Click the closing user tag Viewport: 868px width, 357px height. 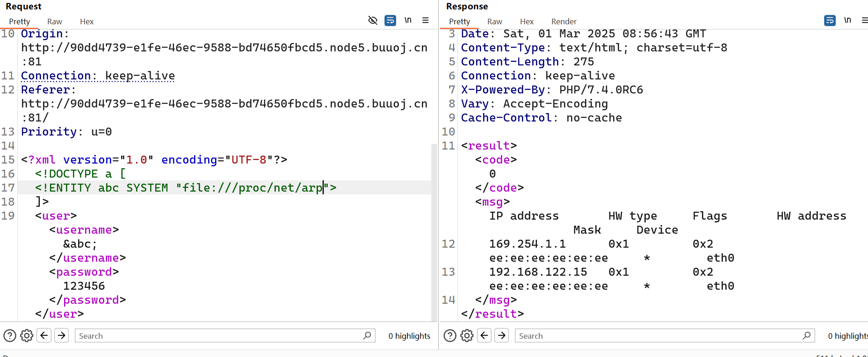tap(59, 314)
